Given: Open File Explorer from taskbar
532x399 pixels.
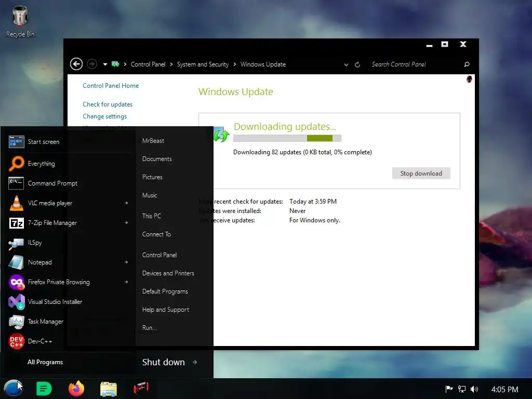Looking at the screenshot, I should [109, 389].
